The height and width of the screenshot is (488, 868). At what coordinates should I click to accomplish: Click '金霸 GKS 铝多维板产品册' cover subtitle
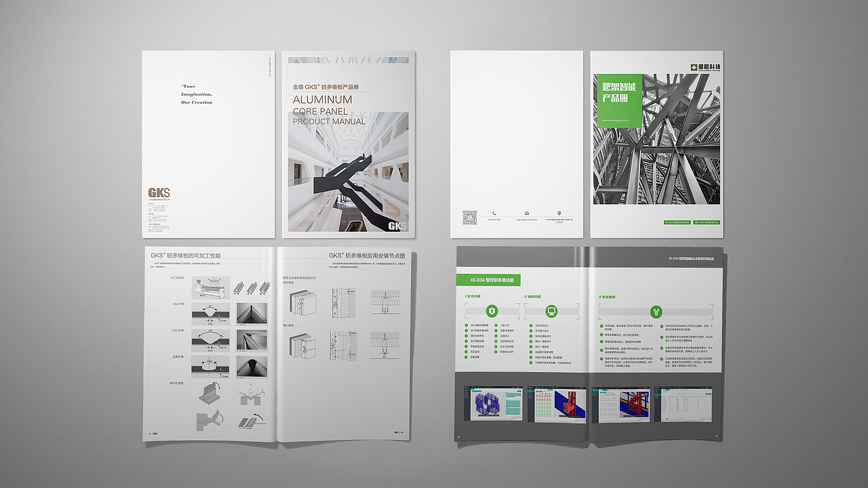pos(325,87)
